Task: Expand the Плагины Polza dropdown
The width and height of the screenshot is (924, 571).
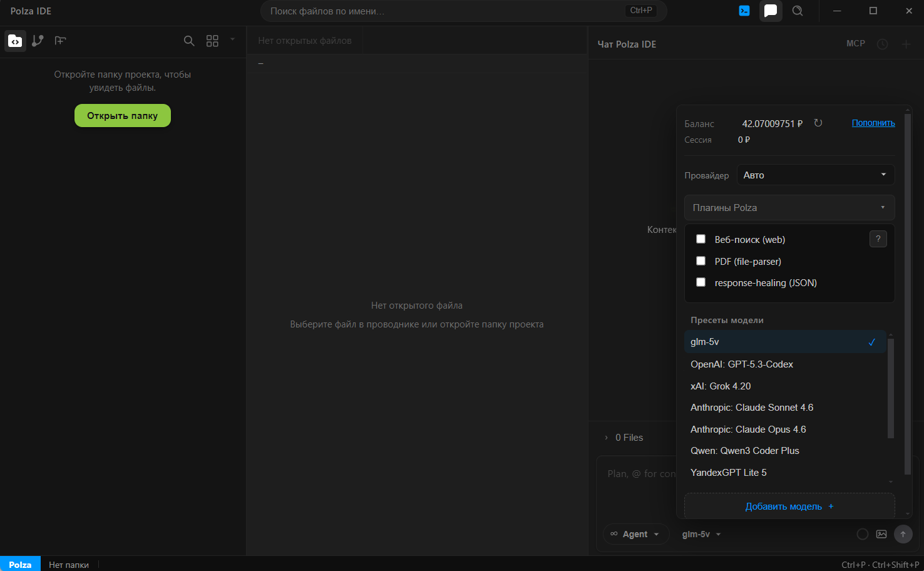Action: click(789, 207)
